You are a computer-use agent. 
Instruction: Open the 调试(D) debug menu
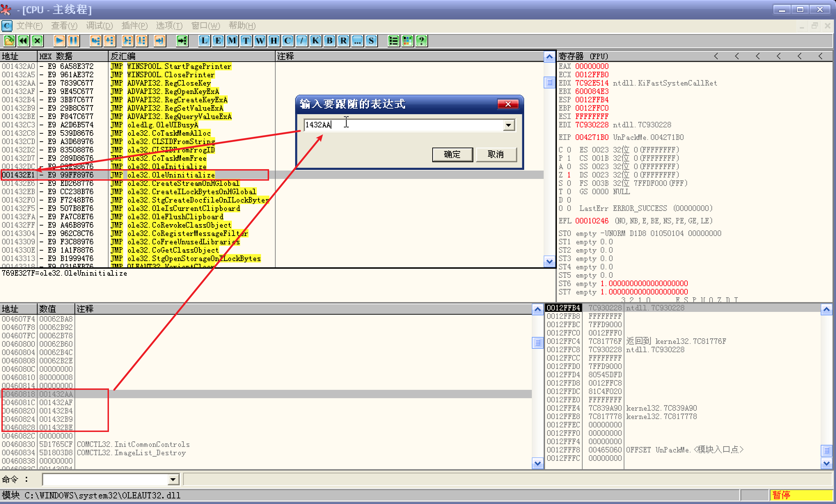pyautogui.click(x=100, y=26)
